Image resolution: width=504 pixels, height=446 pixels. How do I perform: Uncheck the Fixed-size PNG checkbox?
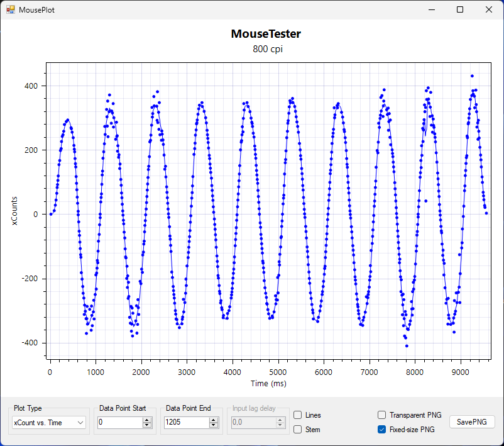381,430
